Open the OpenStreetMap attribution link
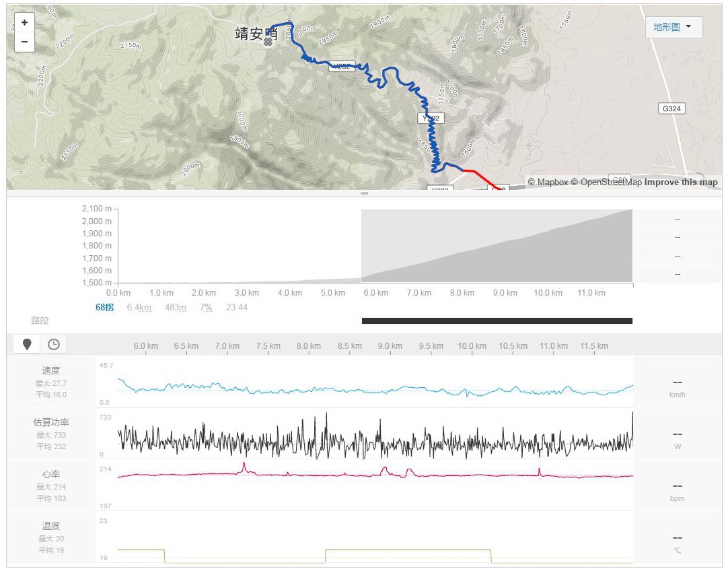Screen dimensions: 728x573 606,182
